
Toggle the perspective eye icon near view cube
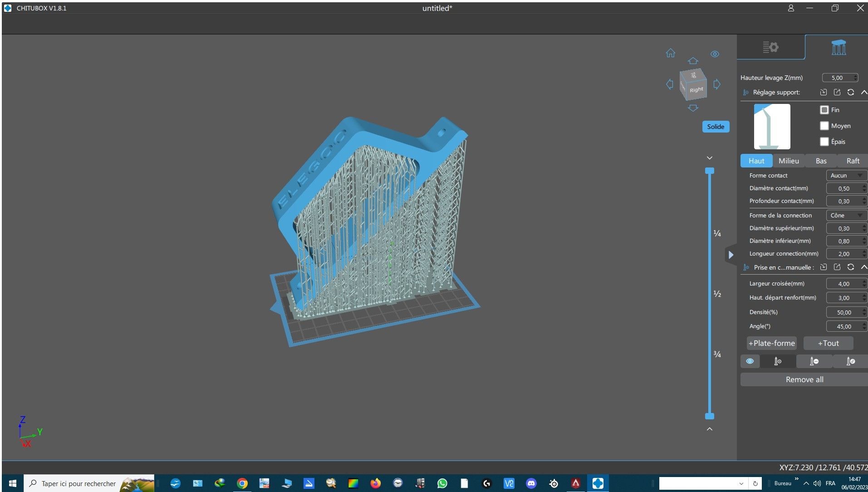tap(715, 54)
